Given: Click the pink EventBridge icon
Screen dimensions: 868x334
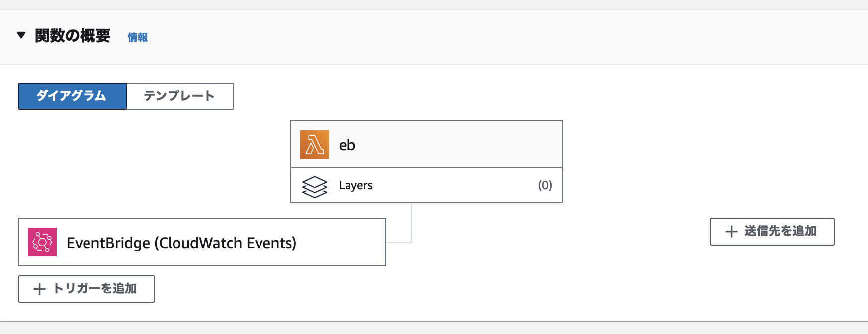Looking at the screenshot, I should tap(42, 242).
